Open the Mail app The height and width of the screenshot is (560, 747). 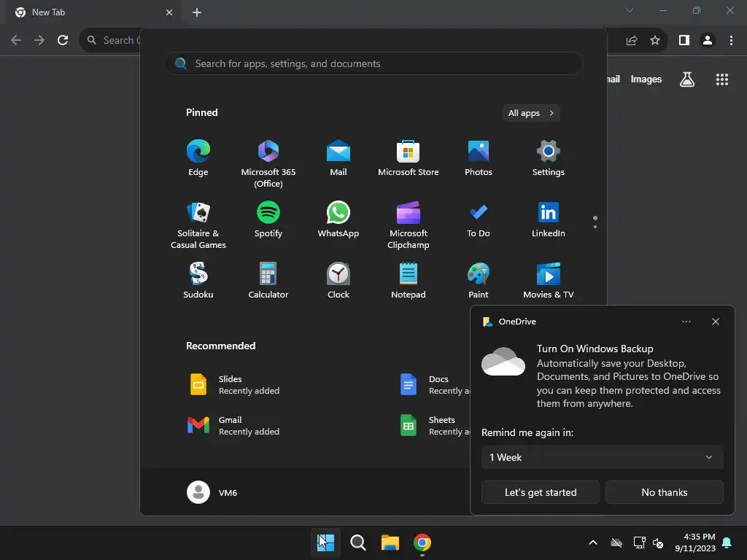pos(338,158)
